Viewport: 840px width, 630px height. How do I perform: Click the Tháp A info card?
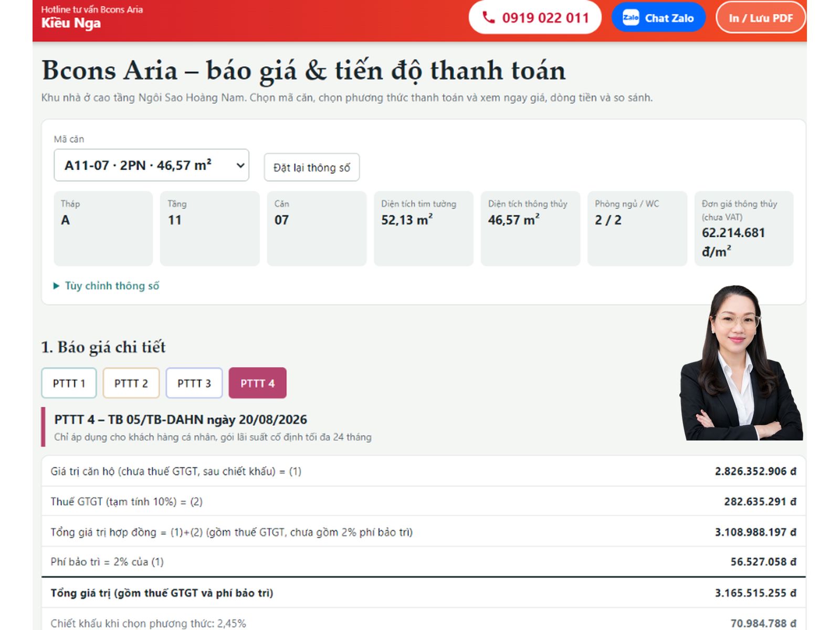[103, 228]
